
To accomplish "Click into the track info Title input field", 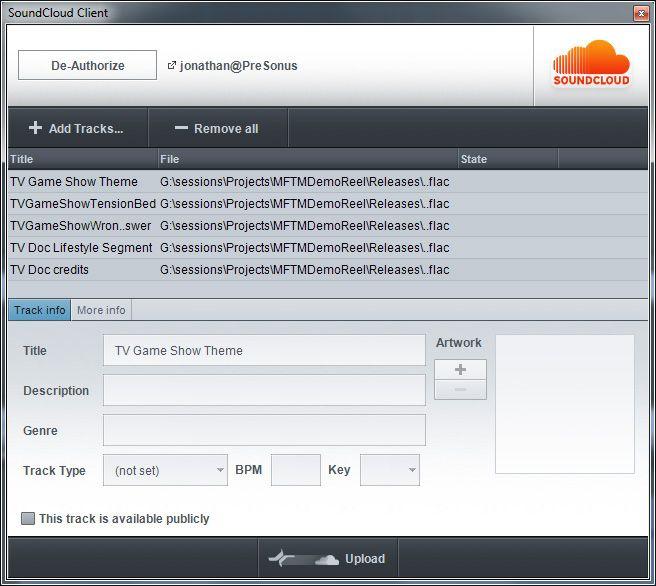I will 264,350.
